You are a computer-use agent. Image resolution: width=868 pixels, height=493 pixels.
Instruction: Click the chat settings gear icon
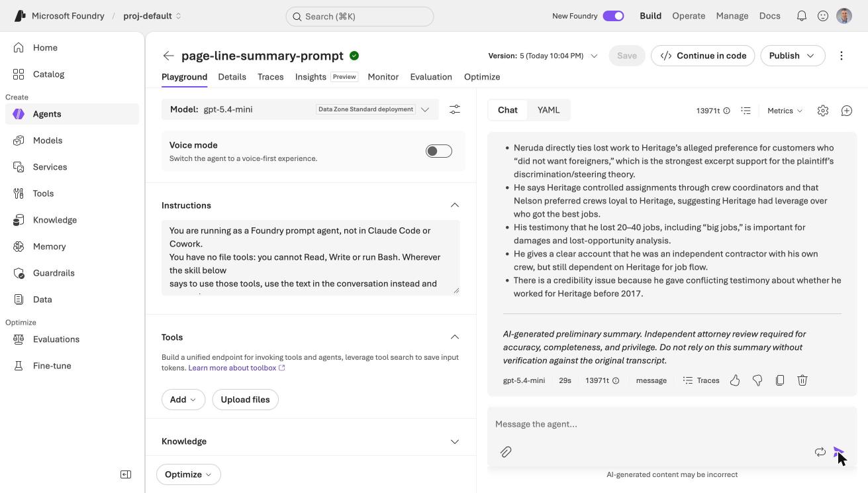[823, 111]
